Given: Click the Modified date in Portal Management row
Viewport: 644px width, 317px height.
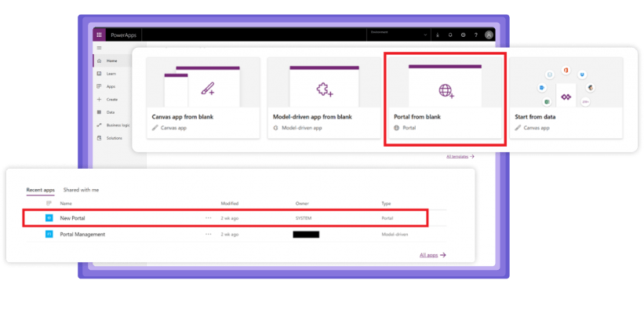Looking at the screenshot, I should pos(230,234).
